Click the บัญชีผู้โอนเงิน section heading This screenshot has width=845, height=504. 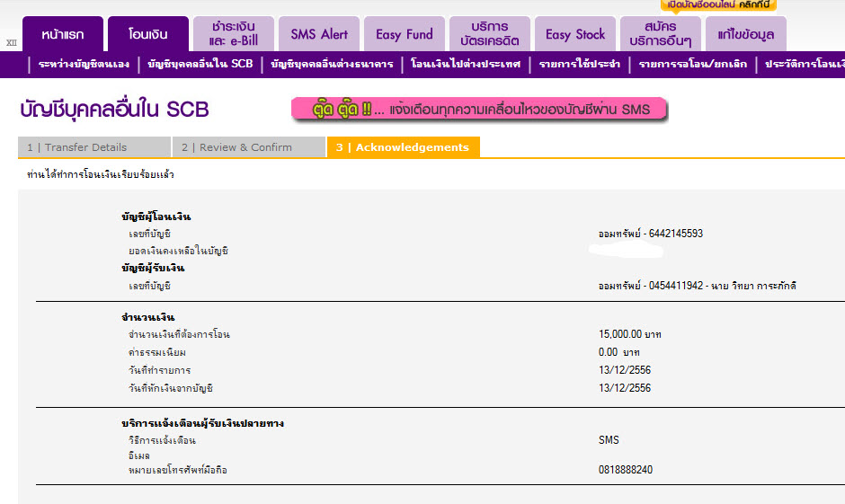coord(156,217)
